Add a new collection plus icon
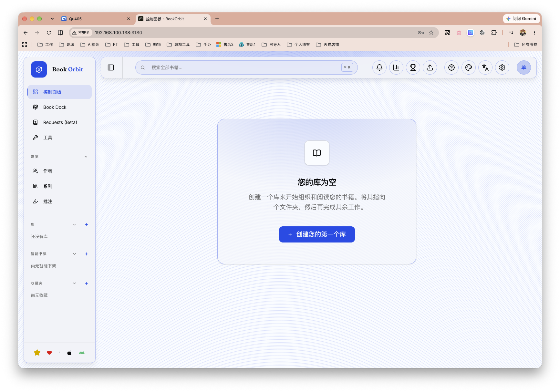560x392 pixels. [x=86, y=283]
